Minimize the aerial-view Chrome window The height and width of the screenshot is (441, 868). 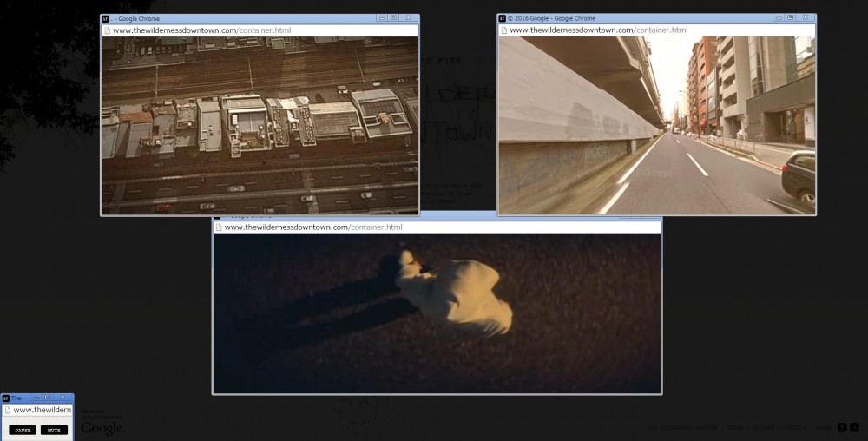[382, 18]
